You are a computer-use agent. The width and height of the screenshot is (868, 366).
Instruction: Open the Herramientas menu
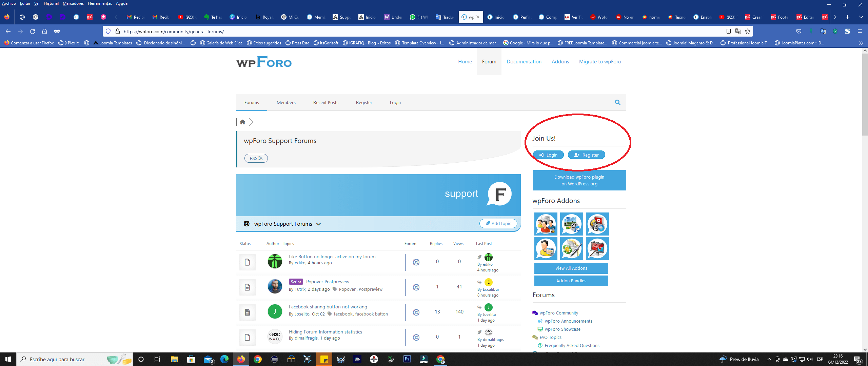(100, 3)
